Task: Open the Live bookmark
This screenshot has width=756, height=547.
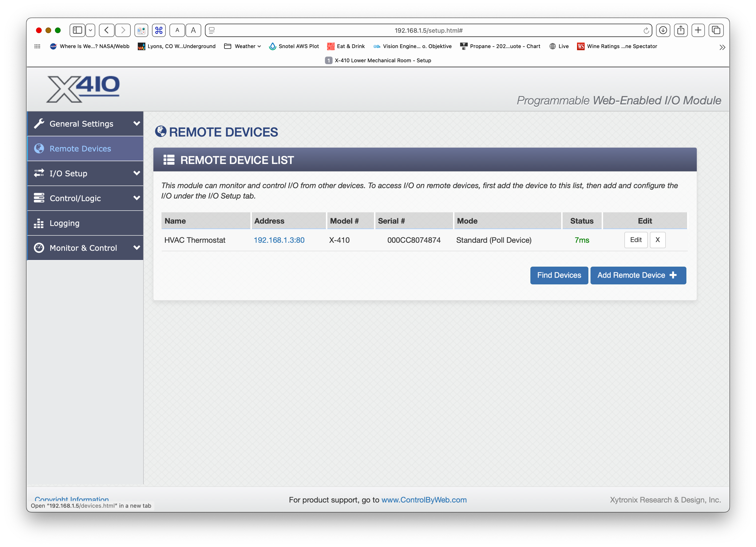Action: (559, 46)
